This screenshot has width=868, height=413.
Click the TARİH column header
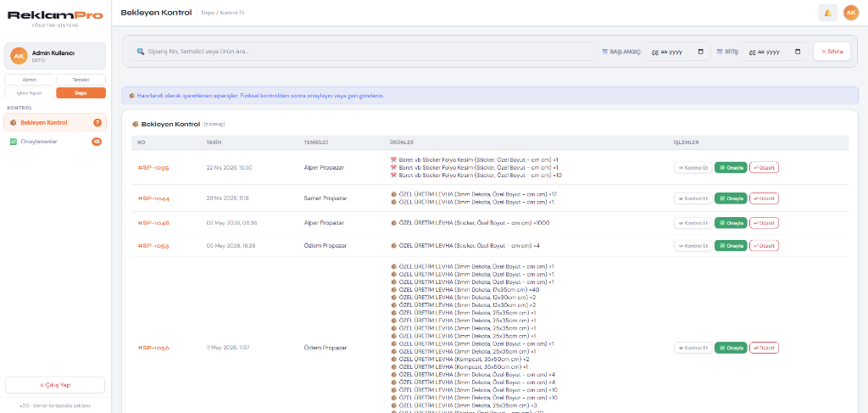click(214, 142)
